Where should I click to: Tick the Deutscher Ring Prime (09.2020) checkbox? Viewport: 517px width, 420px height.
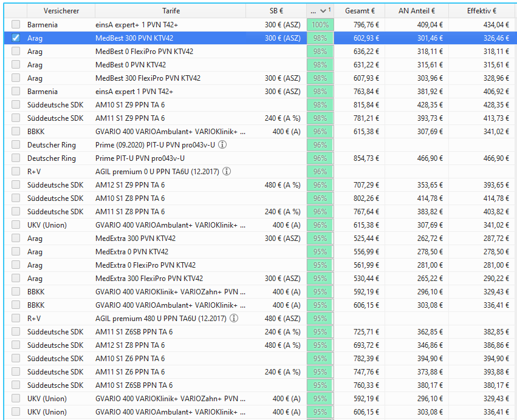click(16, 144)
